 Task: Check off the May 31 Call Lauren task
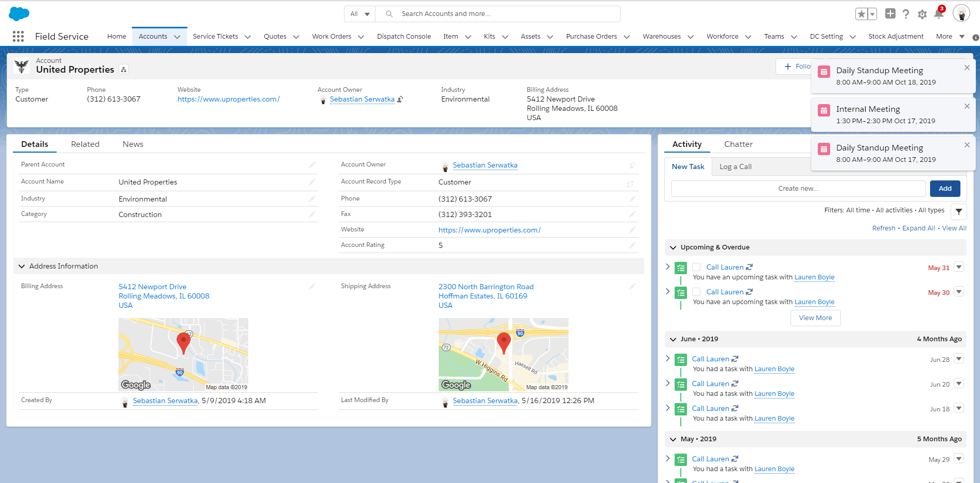(696, 267)
